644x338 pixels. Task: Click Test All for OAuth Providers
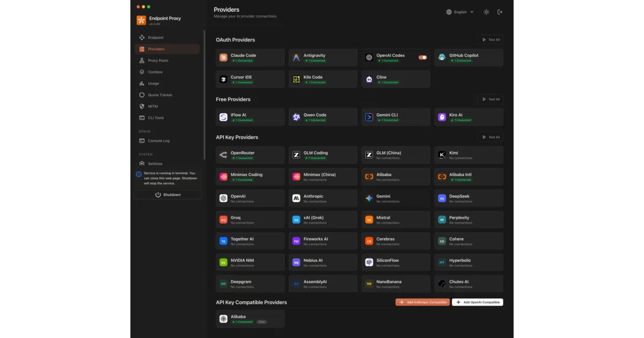491,40
